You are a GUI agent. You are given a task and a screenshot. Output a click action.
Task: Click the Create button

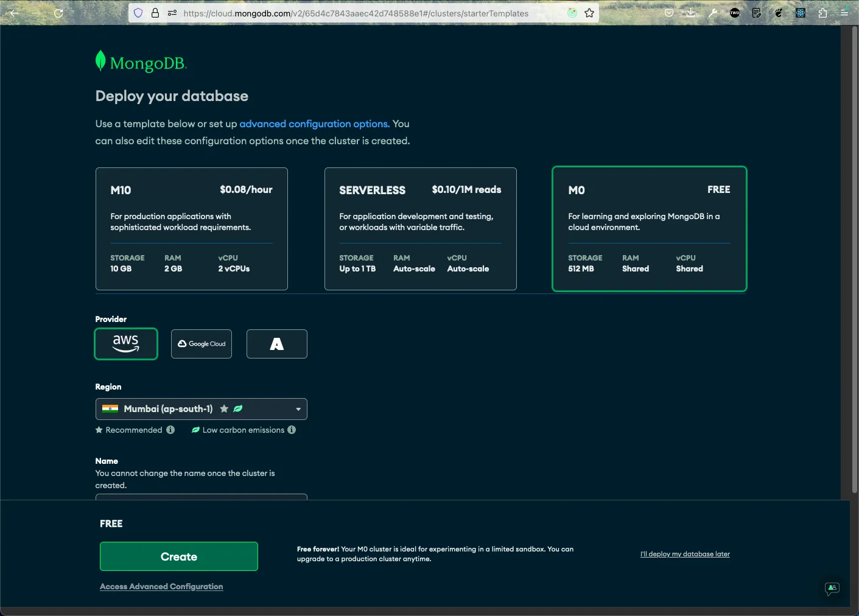tap(179, 556)
